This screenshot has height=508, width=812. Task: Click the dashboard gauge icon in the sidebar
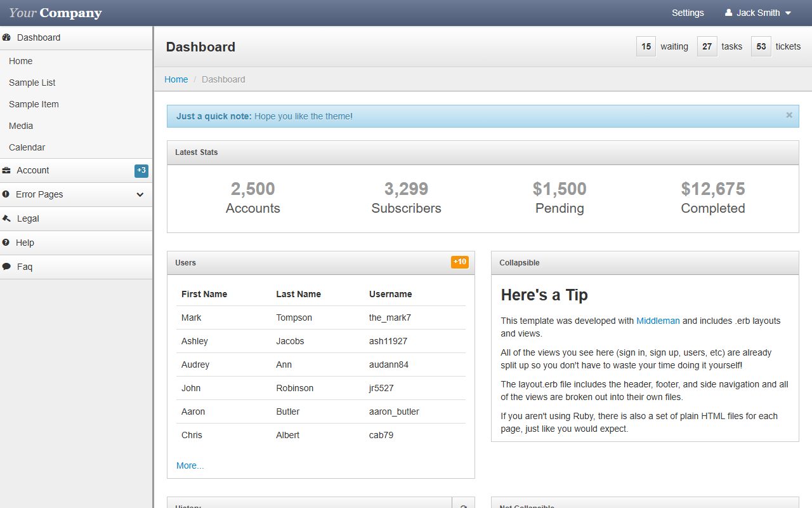pyautogui.click(x=6, y=37)
